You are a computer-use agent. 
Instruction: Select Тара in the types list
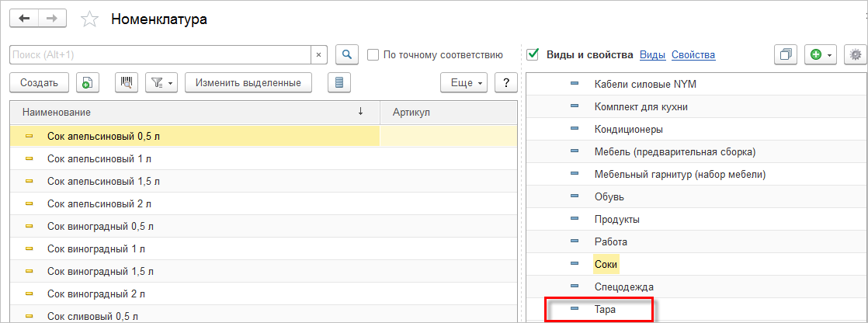click(x=605, y=310)
